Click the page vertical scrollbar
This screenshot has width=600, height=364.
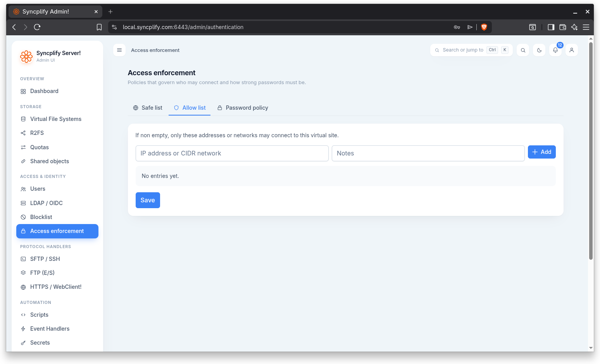pos(591,151)
